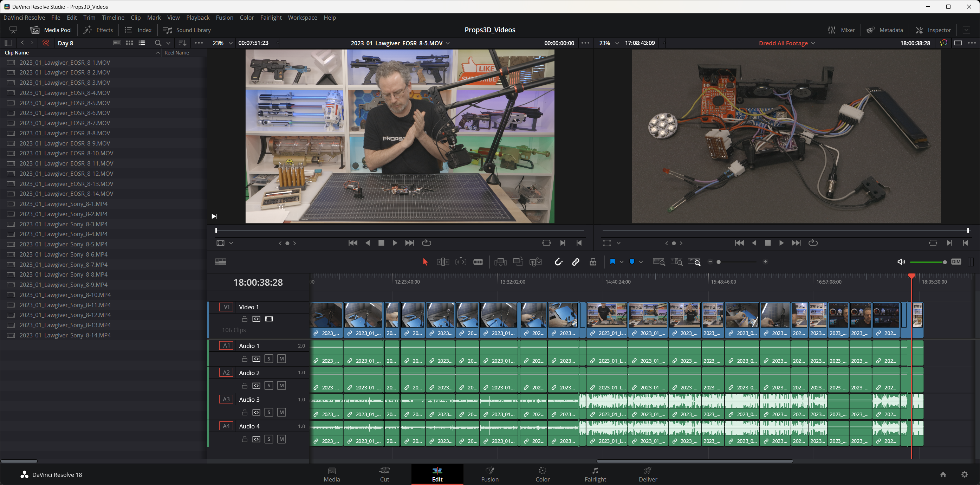Open the Metadata panel
This screenshot has width=980, height=485.
pos(884,30)
